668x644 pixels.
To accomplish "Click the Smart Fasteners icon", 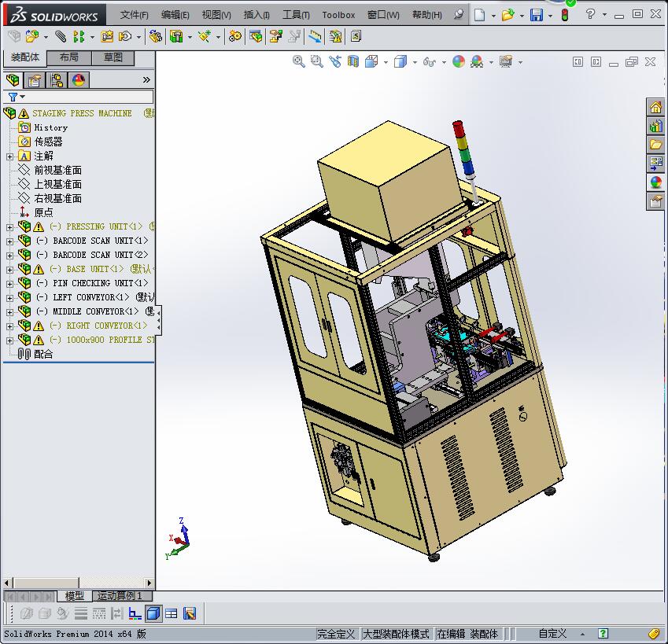I will click(x=107, y=37).
